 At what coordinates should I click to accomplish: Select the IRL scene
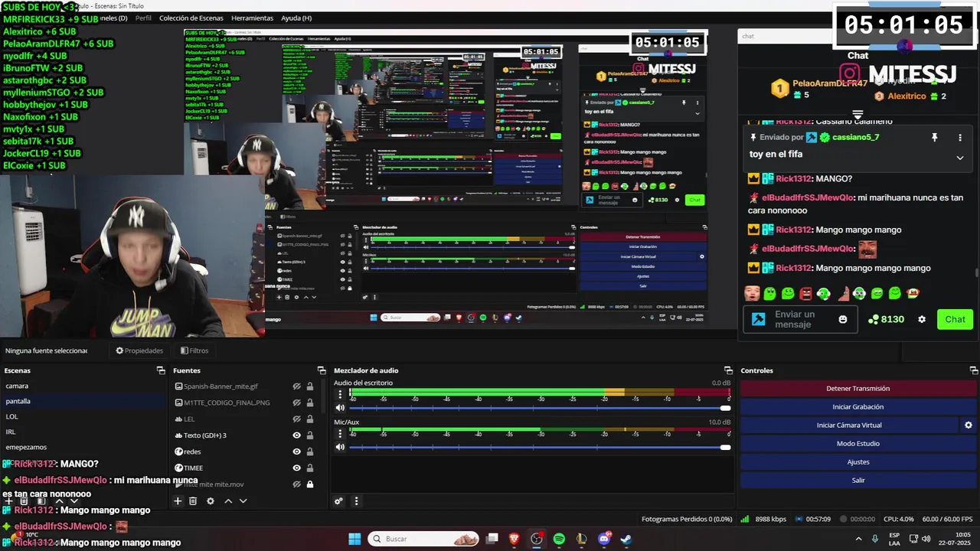pos(83,432)
